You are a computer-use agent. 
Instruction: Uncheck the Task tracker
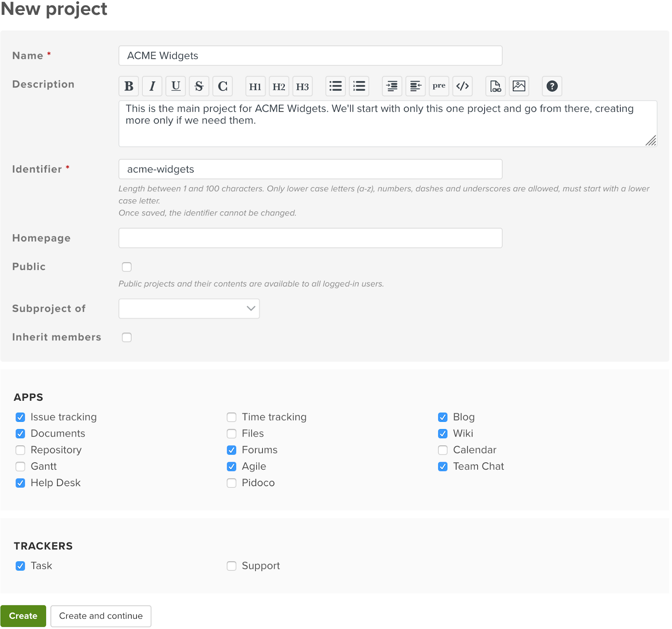(20, 566)
